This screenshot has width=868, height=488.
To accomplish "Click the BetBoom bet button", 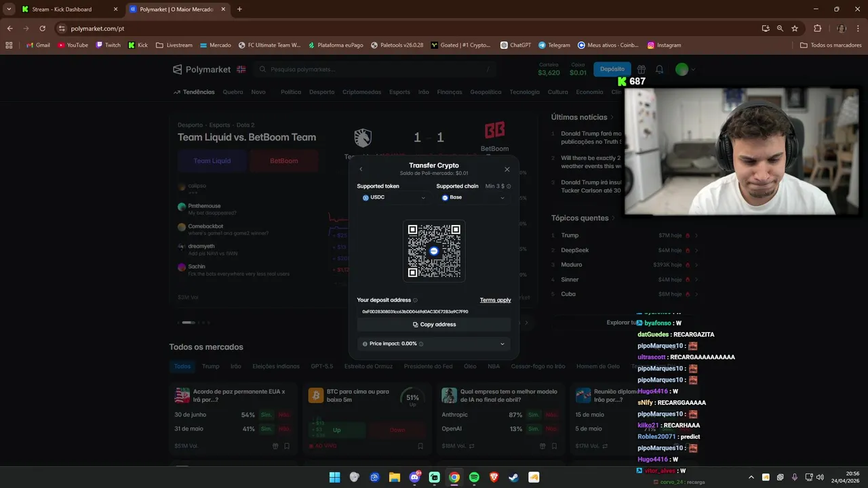I will point(284,161).
